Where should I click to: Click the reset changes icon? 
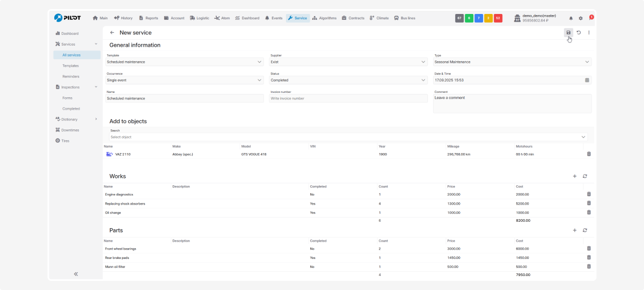579,33
